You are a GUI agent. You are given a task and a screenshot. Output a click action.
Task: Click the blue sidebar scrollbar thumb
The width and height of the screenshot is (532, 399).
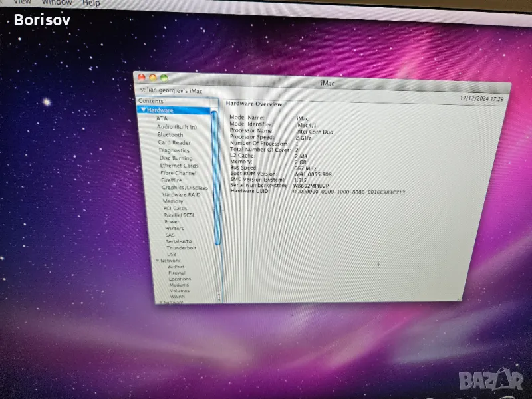pos(215,180)
